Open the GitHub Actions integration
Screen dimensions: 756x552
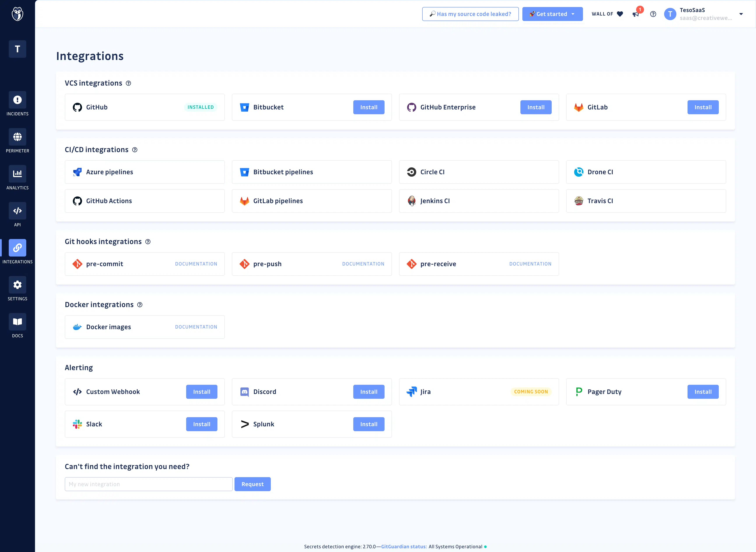coord(145,201)
